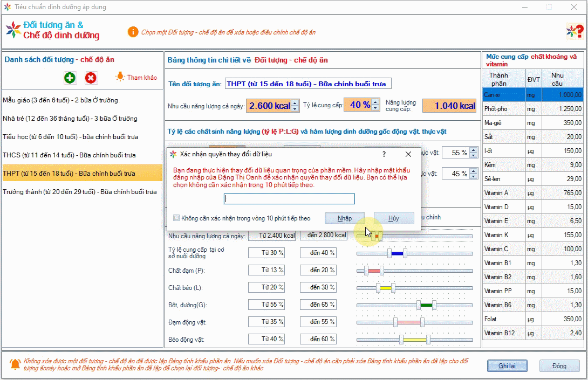This screenshot has width=588, height=380.
Task: Close the Xác nhận quyền dialog
Action: 408,154
